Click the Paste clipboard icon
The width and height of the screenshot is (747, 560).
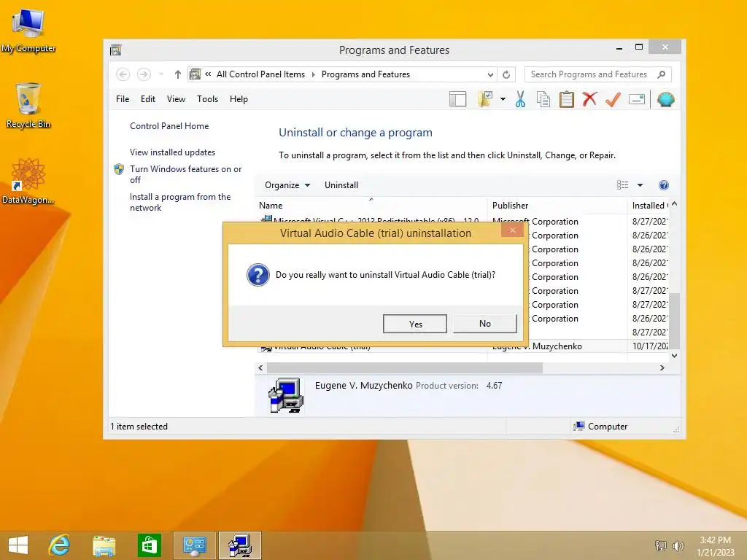click(x=566, y=99)
